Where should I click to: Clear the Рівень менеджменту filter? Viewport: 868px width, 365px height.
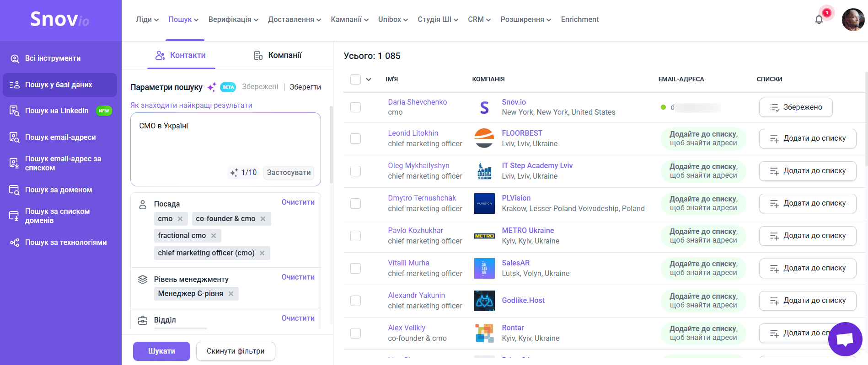click(x=298, y=277)
